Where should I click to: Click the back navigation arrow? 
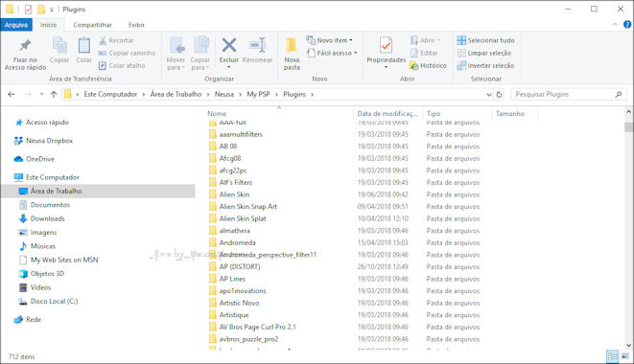coord(12,94)
